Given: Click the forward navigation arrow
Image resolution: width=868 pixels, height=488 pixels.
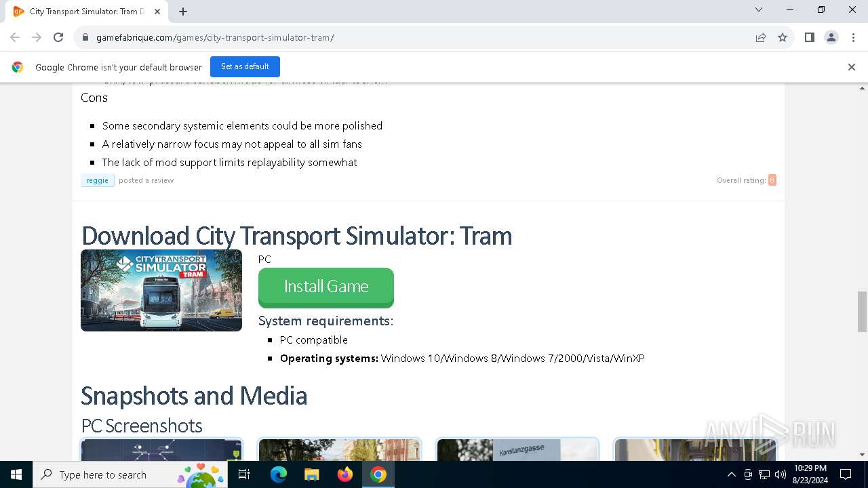Looking at the screenshot, I should (37, 37).
